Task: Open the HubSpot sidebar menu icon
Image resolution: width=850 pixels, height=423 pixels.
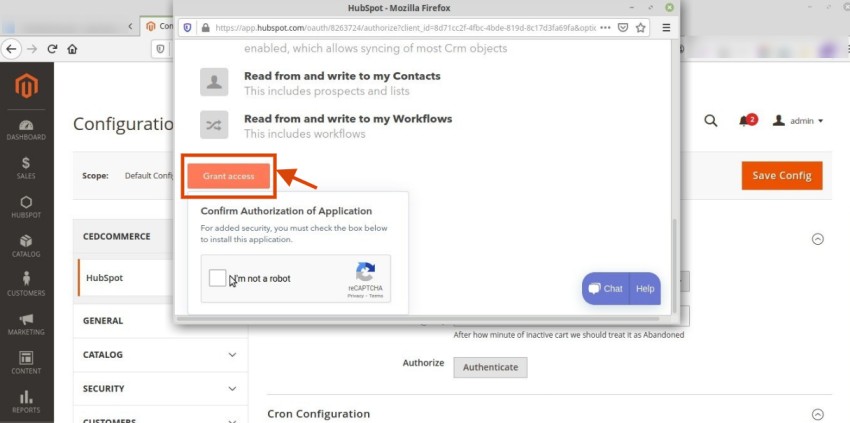Action: click(26, 208)
